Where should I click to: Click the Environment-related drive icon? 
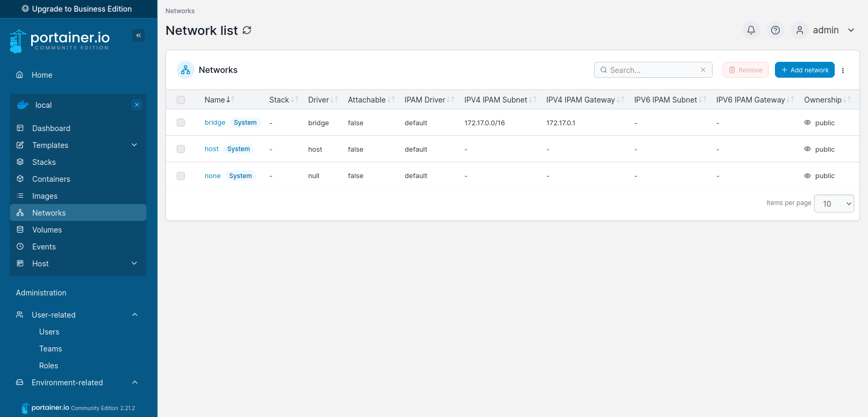point(20,382)
